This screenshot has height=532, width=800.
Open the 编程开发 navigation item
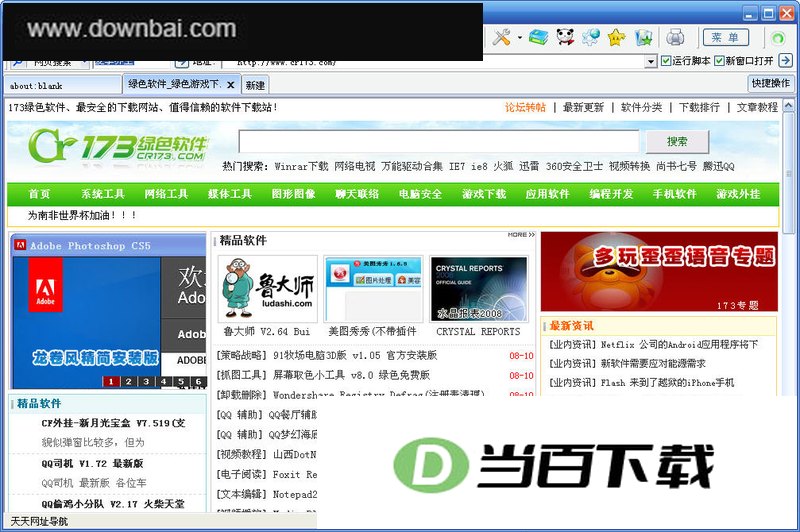coord(611,194)
